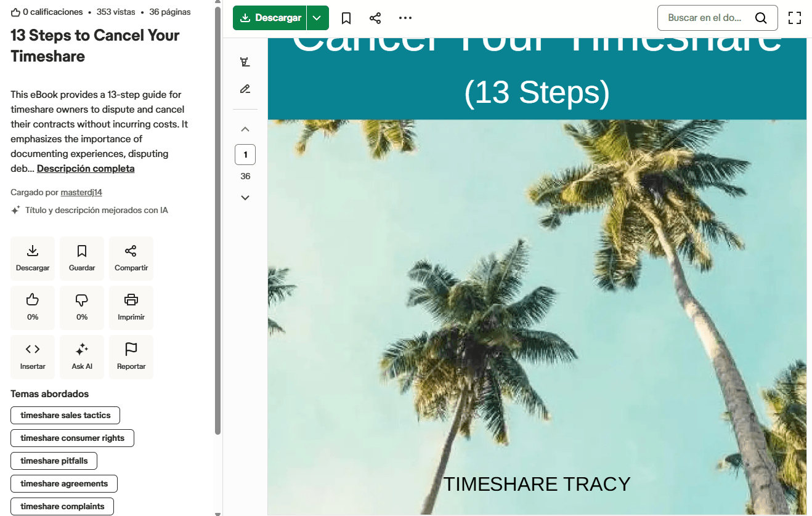Viewport: 812px width, 516px height.
Task: Open the Insertar embed code option
Action: 33,357
